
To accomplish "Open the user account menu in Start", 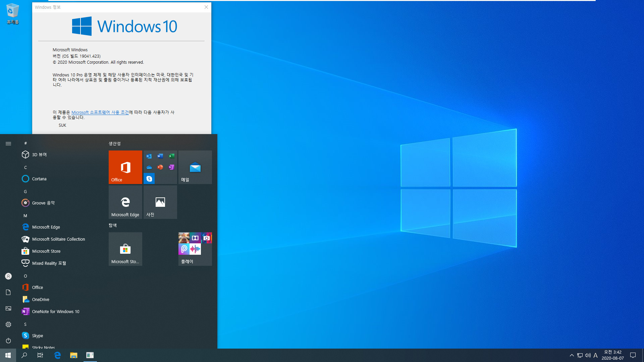I will pos(8,276).
